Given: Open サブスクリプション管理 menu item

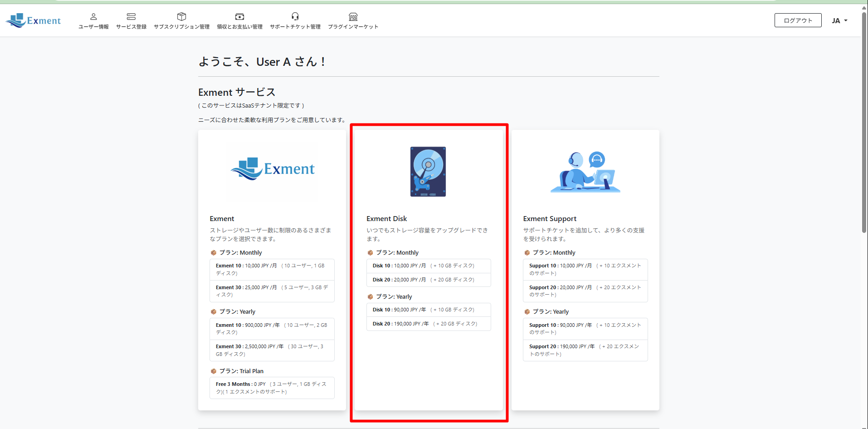Looking at the screenshot, I should point(181,27).
